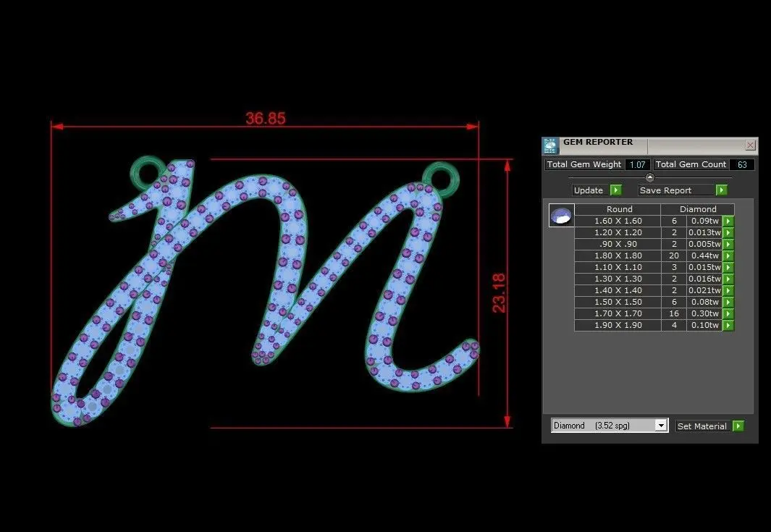Image resolution: width=771 pixels, height=532 pixels.
Task: Click green arrow next to Update
Action: [x=616, y=190]
